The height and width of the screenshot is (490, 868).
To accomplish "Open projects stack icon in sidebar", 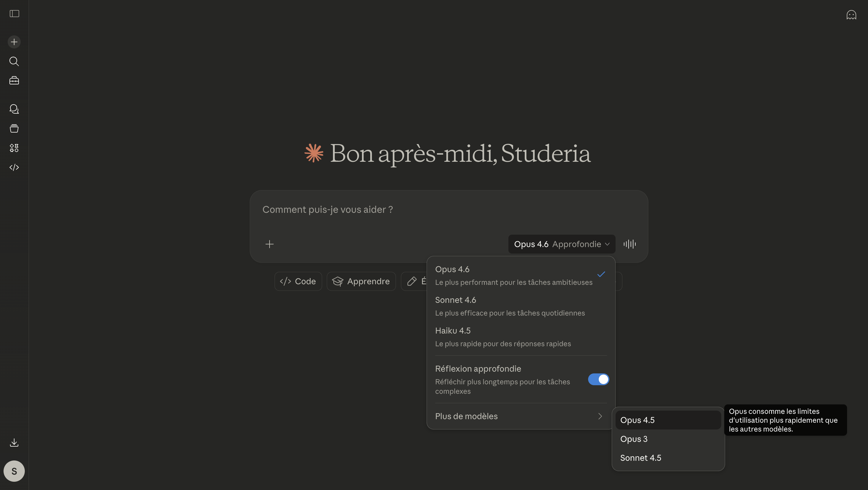I will pyautogui.click(x=14, y=128).
